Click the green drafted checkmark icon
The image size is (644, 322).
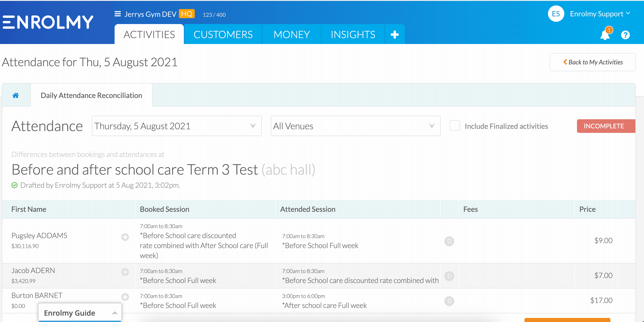(x=14, y=185)
